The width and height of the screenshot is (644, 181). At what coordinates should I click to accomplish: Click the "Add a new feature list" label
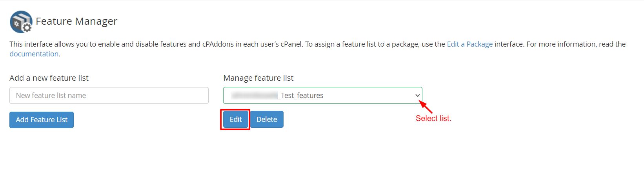(x=49, y=78)
